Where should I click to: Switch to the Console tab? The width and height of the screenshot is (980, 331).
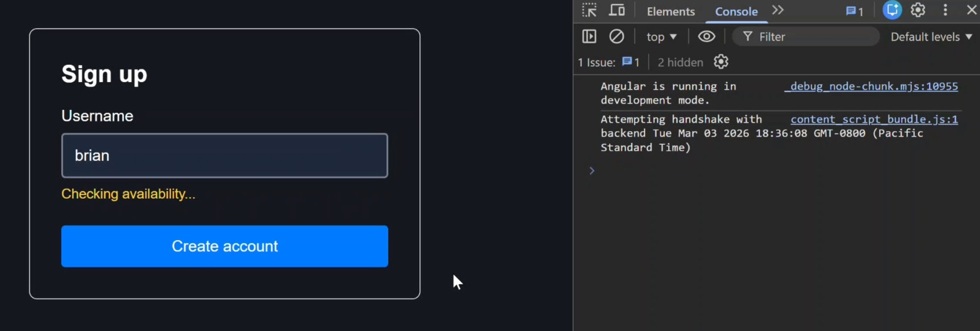736,12
